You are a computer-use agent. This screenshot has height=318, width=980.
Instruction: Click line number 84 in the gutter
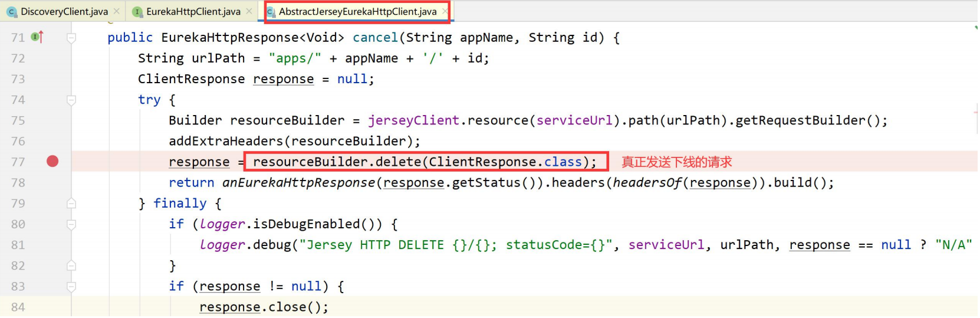click(18, 307)
